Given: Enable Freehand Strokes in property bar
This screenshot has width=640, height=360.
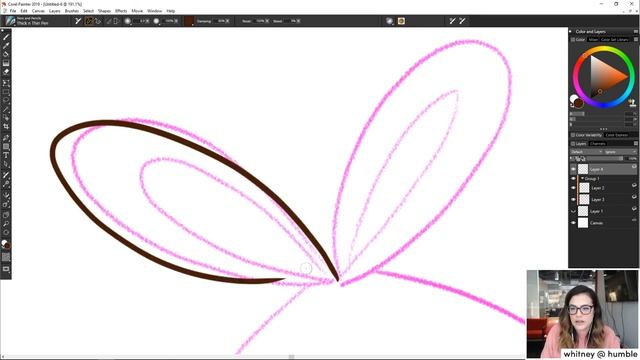Looking at the screenshot, I should 89,21.
